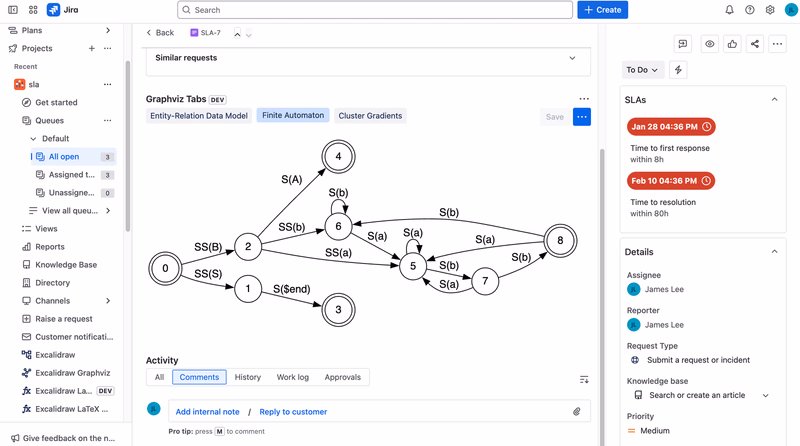Open Queues more options menu
Image resolution: width=800 pixels, height=446 pixels.
[108, 120]
